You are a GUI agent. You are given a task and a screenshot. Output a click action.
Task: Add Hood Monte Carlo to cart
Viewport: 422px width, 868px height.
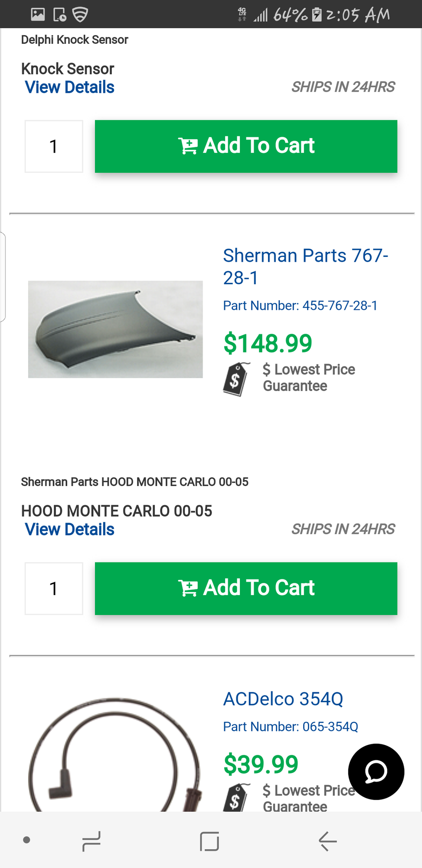pos(246,589)
